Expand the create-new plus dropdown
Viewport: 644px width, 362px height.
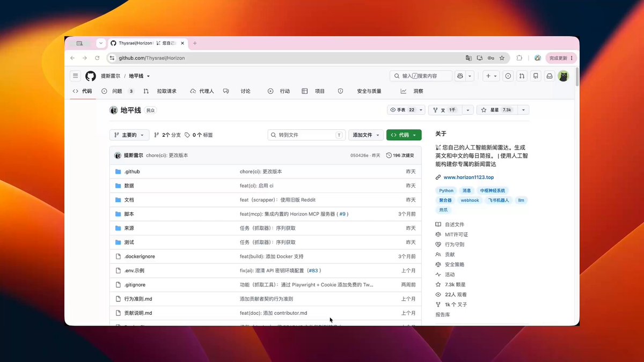pyautogui.click(x=491, y=76)
